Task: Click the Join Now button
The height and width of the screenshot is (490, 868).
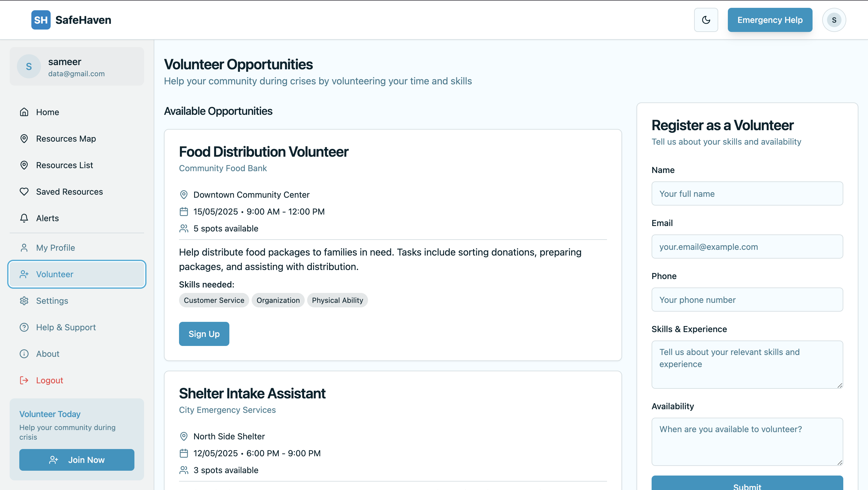Action: pos(77,460)
